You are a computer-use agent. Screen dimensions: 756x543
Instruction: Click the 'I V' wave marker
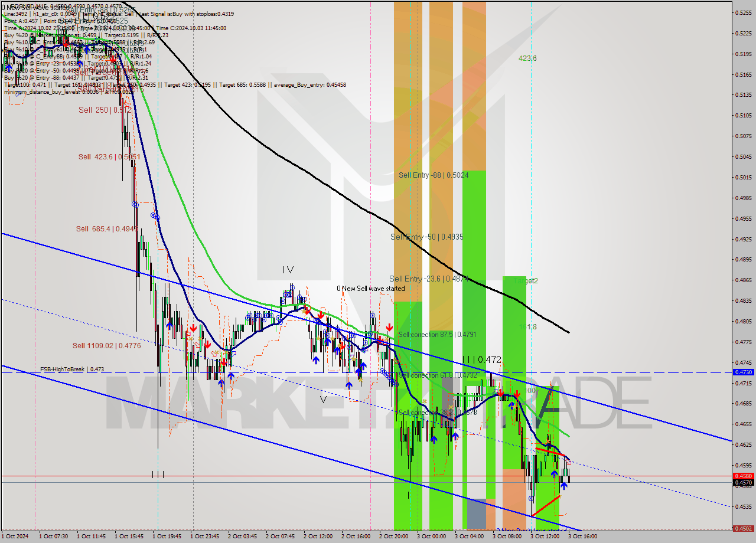point(288,270)
